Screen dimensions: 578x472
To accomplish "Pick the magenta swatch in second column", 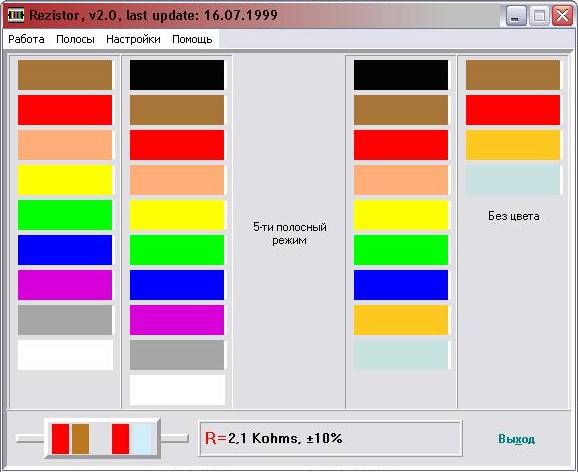I will point(177,320).
